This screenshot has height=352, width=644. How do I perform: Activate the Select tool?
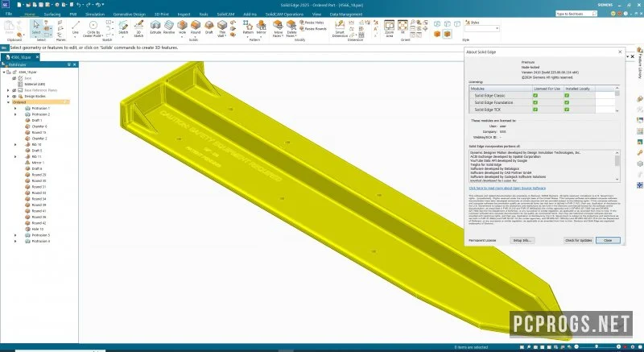[36, 27]
